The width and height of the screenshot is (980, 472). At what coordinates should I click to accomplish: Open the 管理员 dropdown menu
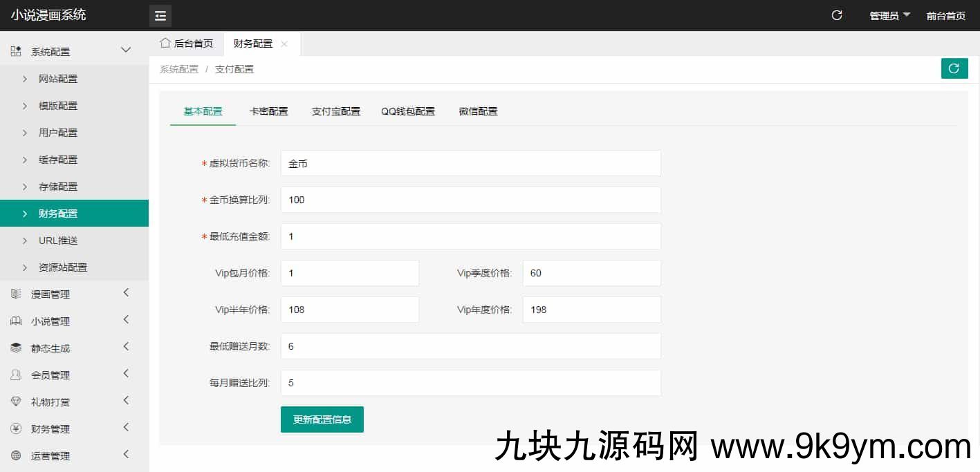[x=889, y=15]
